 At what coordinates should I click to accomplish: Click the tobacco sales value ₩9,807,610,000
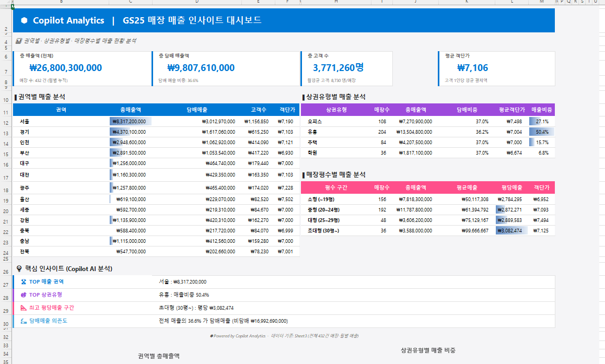(x=201, y=68)
